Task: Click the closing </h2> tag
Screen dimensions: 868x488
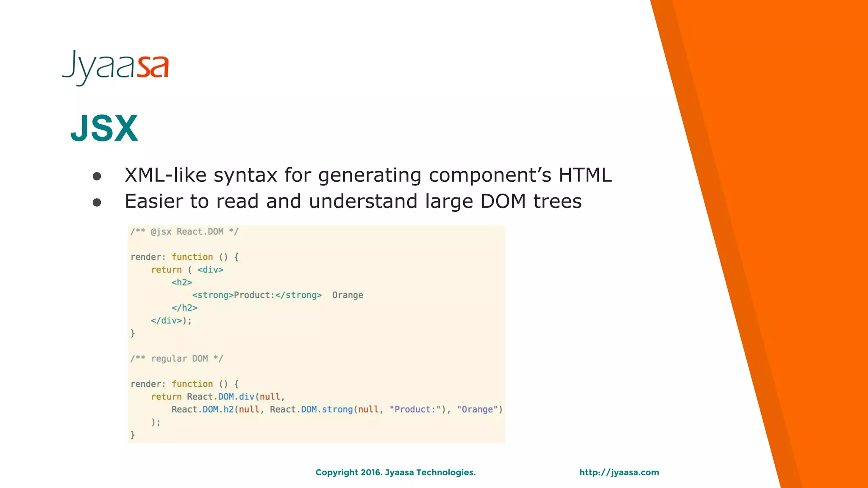Action: pyautogui.click(x=184, y=308)
